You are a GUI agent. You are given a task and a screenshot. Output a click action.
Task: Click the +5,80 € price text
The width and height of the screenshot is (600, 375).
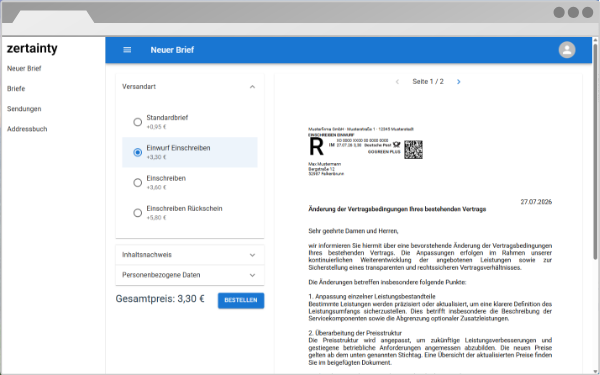(156, 218)
